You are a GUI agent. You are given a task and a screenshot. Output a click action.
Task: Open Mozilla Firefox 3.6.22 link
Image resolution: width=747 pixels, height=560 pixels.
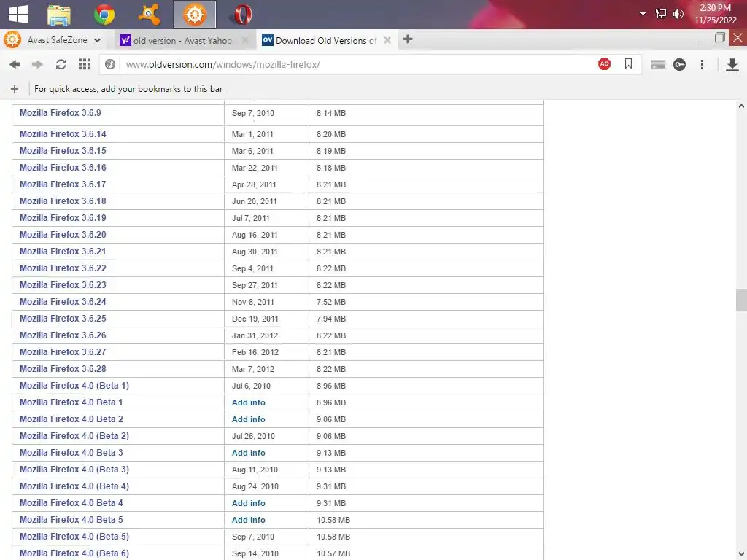tap(63, 268)
